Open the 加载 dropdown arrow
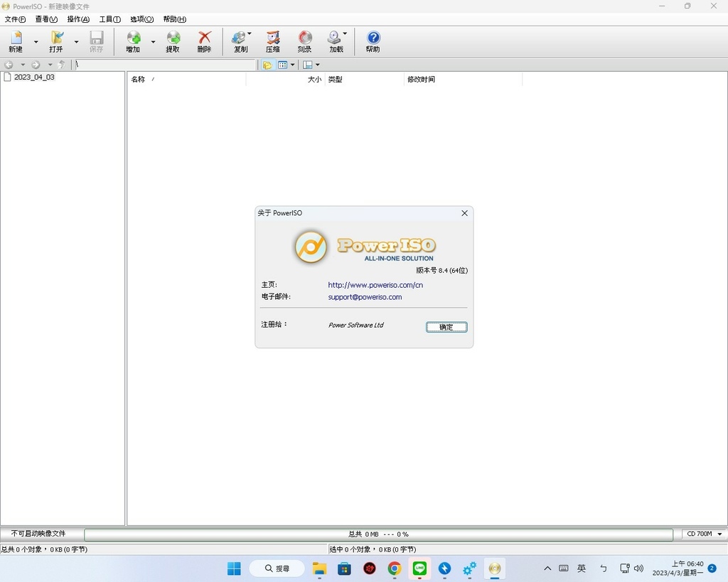 [x=345, y=33]
